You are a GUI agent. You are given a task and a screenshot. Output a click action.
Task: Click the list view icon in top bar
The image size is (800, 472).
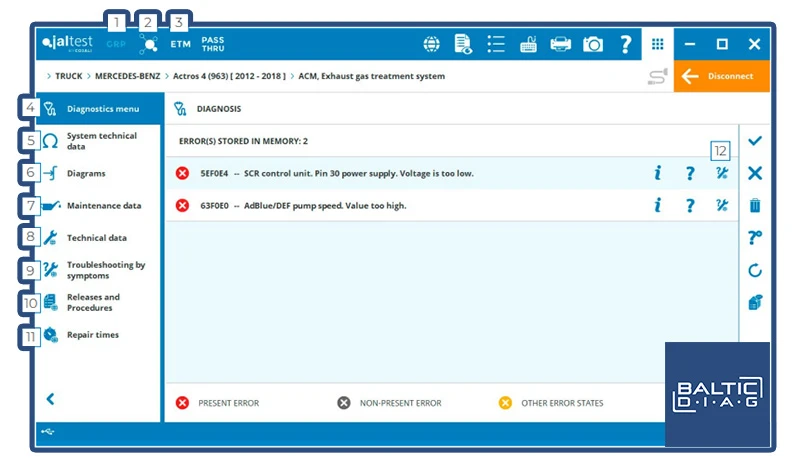tap(496, 44)
